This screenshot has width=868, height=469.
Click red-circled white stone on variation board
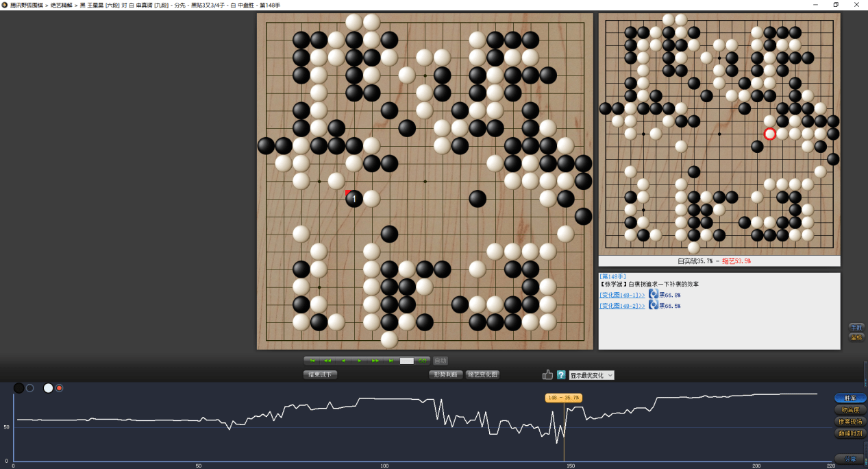click(769, 134)
